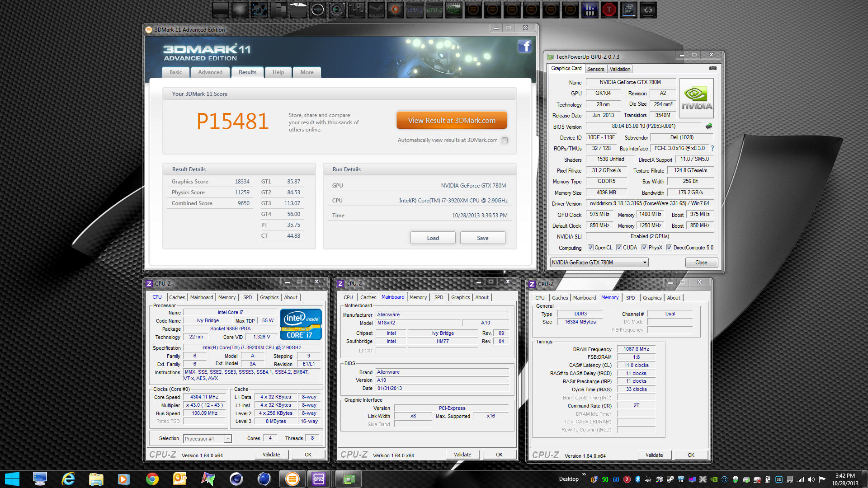
Task: Open the audio mixer icon in top dock
Action: 357,9
